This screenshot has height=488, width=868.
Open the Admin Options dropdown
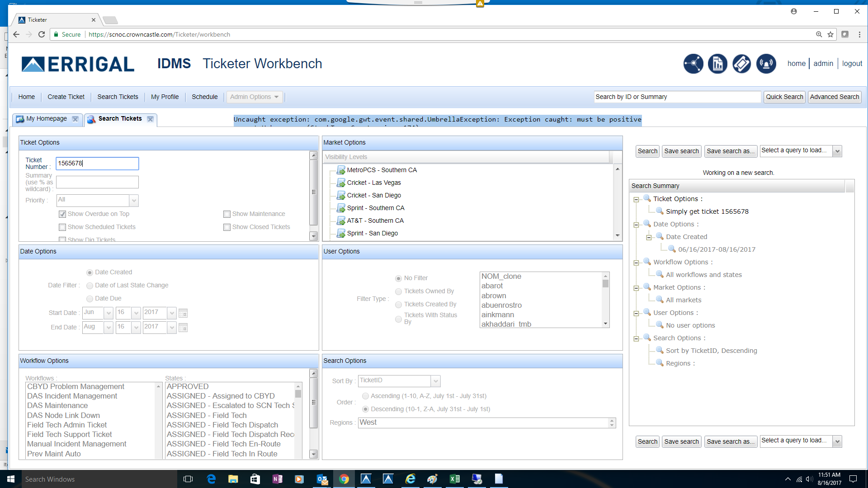point(254,97)
